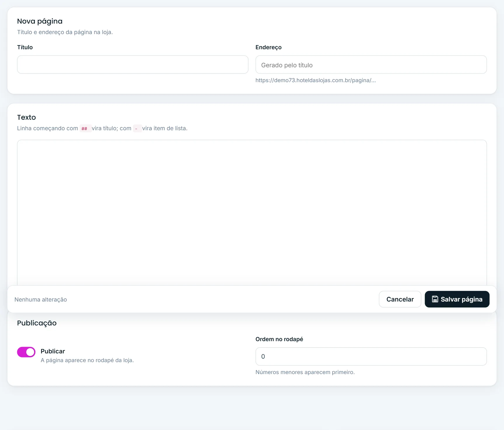This screenshot has width=504, height=430.
Task: Click the page URL preview text
Action: coord(316,80)
